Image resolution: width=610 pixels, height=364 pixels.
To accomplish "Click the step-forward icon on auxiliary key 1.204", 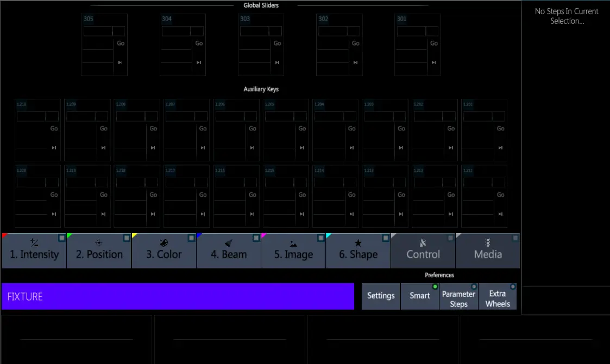I will (351, 148).
